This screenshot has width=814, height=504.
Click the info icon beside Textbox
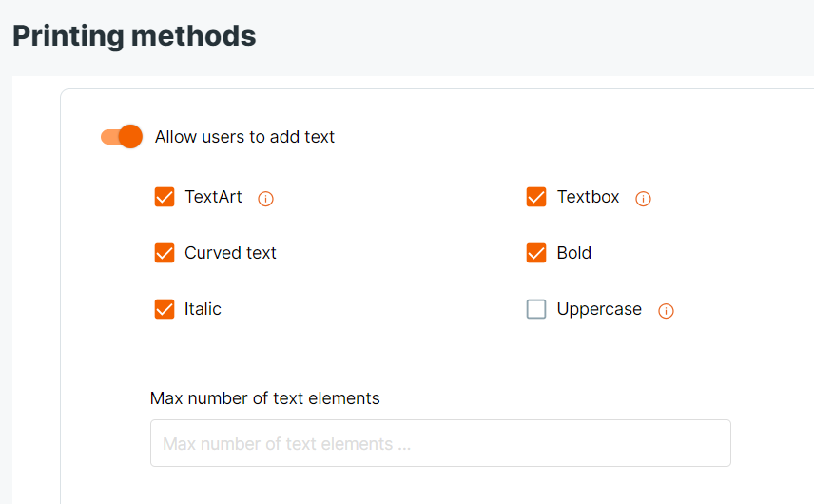click(x=643, y=199)
